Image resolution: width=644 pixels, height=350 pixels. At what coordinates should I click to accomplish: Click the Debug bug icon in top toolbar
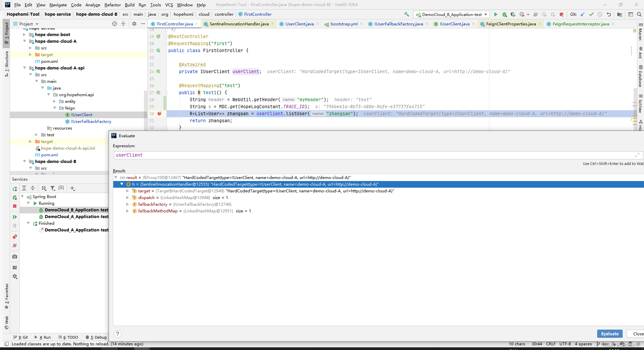[x=504, y=14]
